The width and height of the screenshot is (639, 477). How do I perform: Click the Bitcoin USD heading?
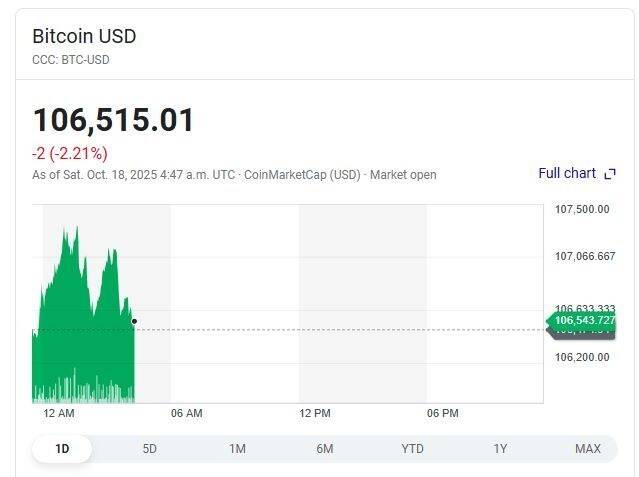(84, 36)
